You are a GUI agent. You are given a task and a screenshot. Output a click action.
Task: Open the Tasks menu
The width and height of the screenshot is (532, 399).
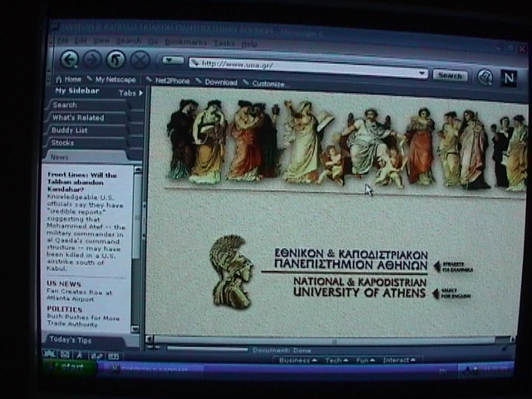point(224,43)
